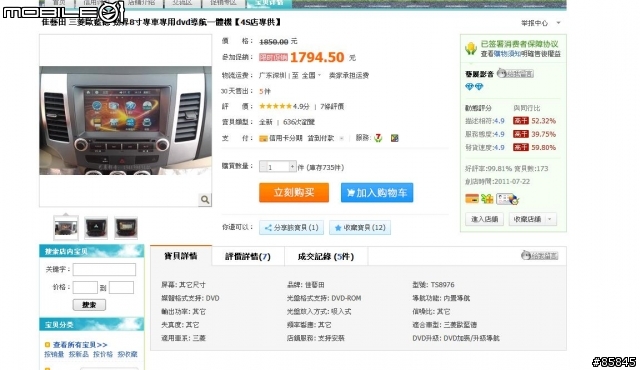Click the limited-time promotion red tag
Viewport: 640px width, 370px height.
click(x=273, y=58)
